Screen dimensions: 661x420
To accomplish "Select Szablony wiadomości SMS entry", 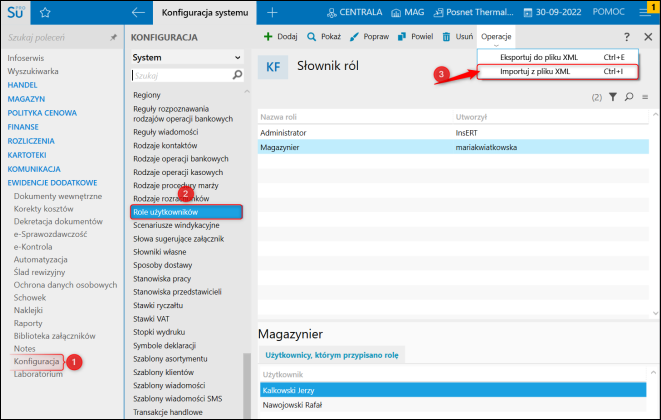I will tap(177, 398).
